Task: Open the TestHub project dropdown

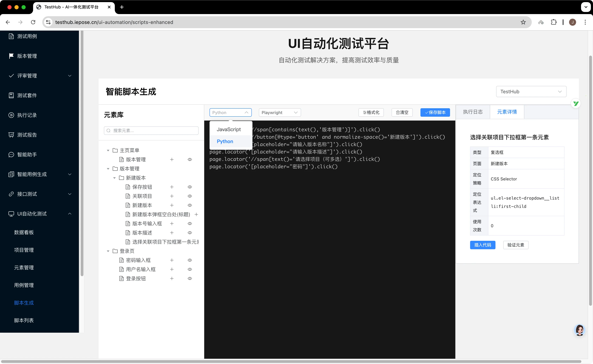Action: click(x=531, y=92)
